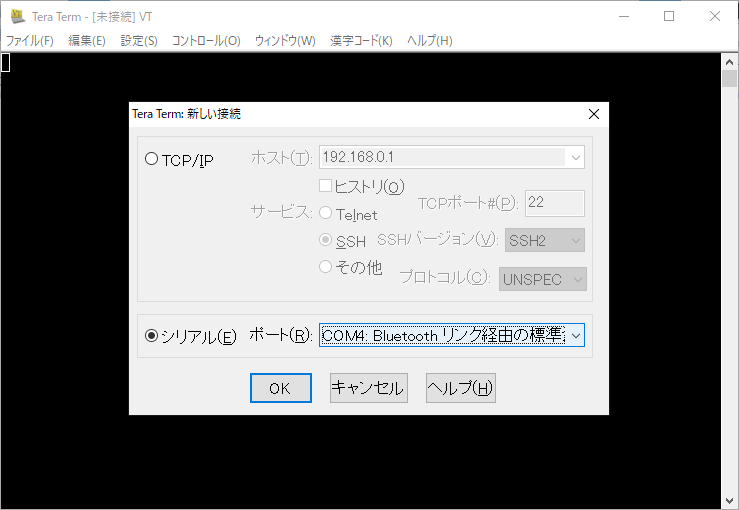Click the terminal scrollbar up arrow
Viewport: 739px width, 510px height.
pos(729,62)
